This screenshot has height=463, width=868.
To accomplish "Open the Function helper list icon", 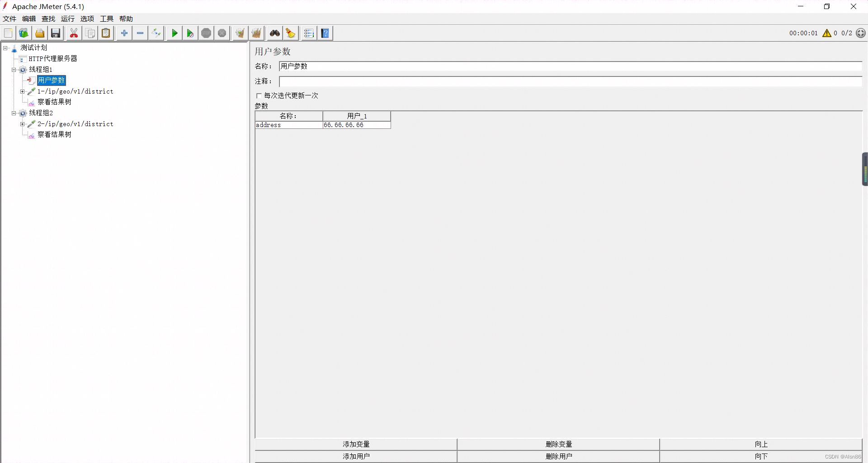I will 309,33.
